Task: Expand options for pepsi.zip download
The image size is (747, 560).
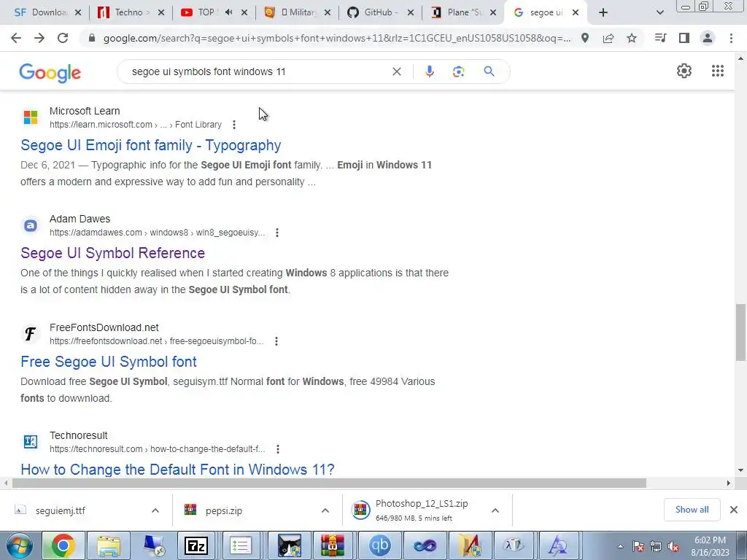Action: click(325, 510)
